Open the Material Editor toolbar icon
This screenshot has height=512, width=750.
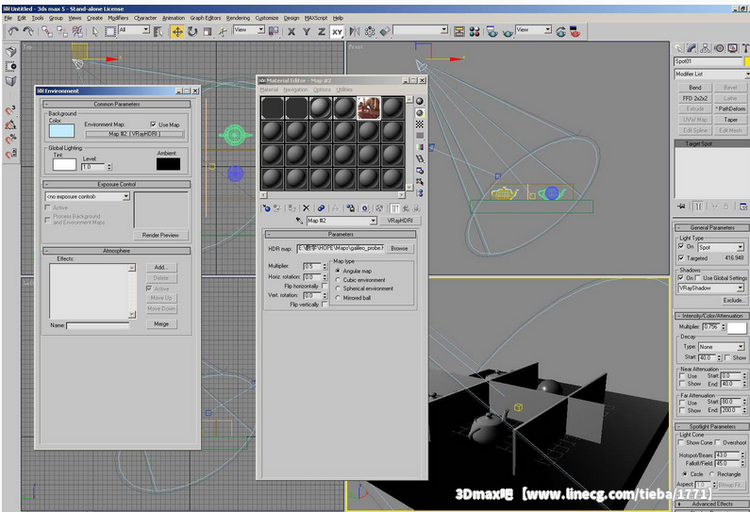[474, 32]
